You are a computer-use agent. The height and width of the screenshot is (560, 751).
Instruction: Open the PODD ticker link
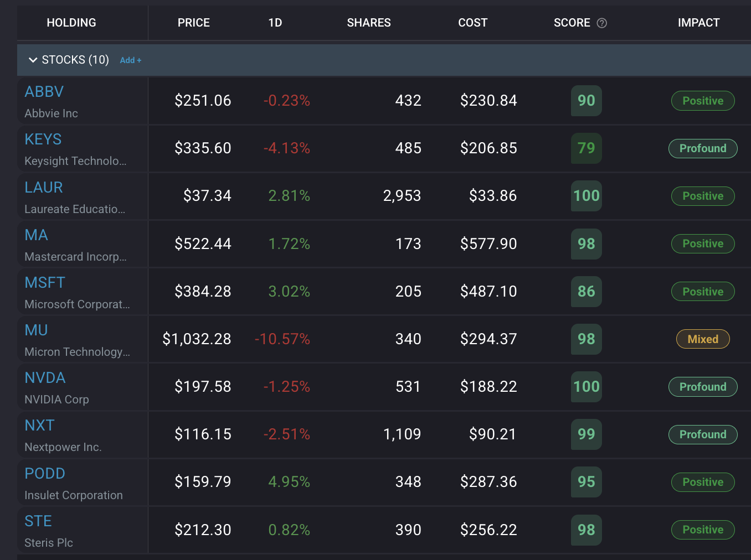(45, 474)
